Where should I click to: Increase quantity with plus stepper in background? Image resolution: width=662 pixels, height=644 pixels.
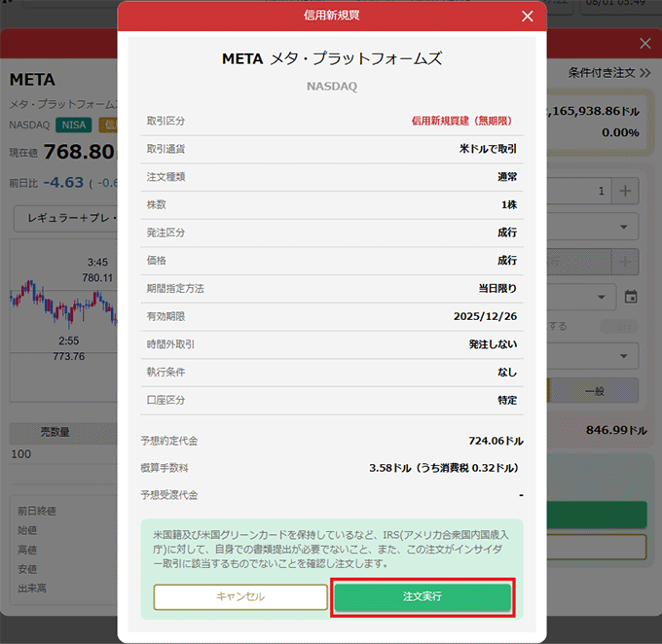pos(625,192)
